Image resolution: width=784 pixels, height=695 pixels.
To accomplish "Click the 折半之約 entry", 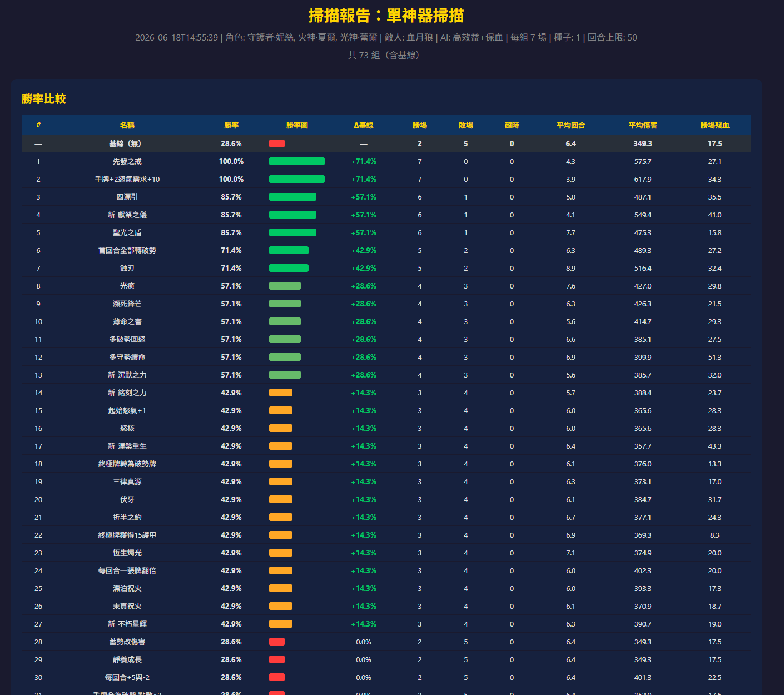I will [127, 517].
